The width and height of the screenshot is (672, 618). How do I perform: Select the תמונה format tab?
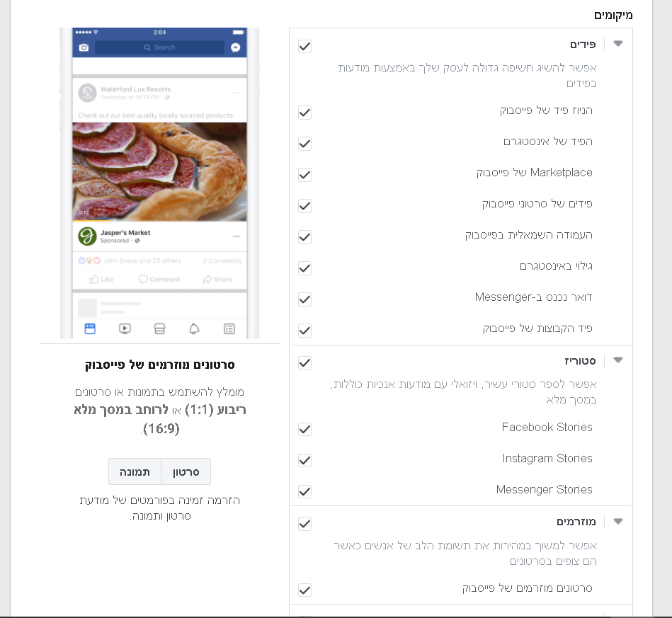pyautogui.click(x=135, y=471)
